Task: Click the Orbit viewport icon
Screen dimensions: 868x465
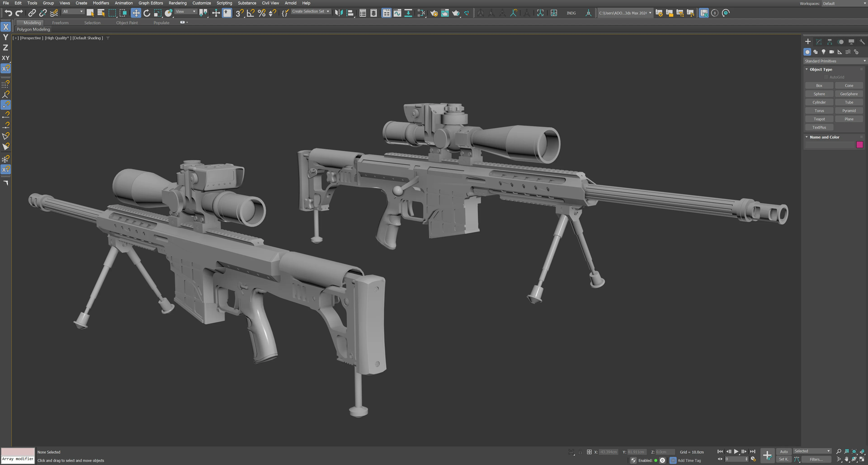Action: coord(854,459)
